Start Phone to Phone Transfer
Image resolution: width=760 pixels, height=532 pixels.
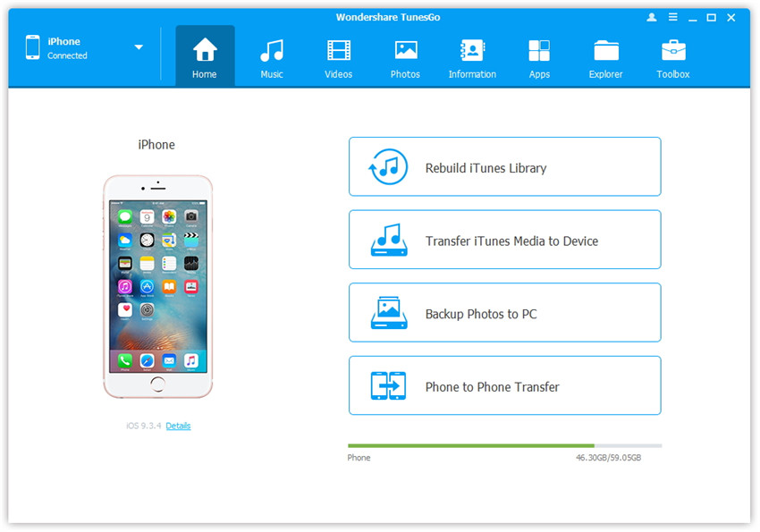click(504, 386)
